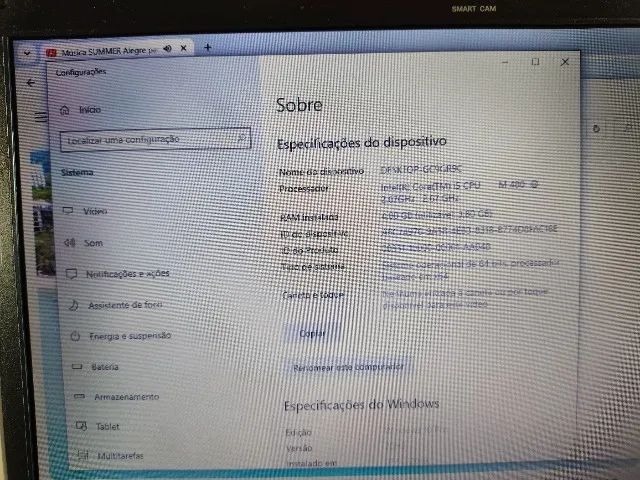
Task: Select the RAM instalada label
Action: (x=309, y=217)
